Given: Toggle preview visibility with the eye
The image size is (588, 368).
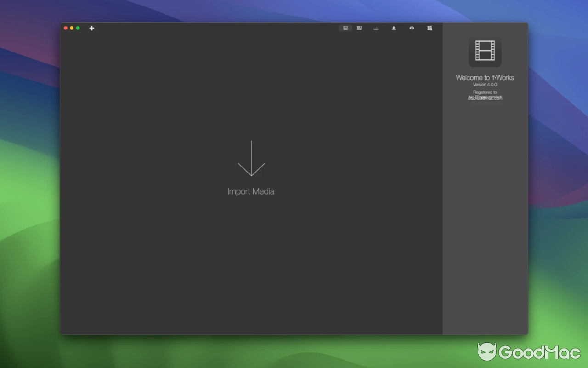Looking at the screenshot, I should [x=412, y=28].
